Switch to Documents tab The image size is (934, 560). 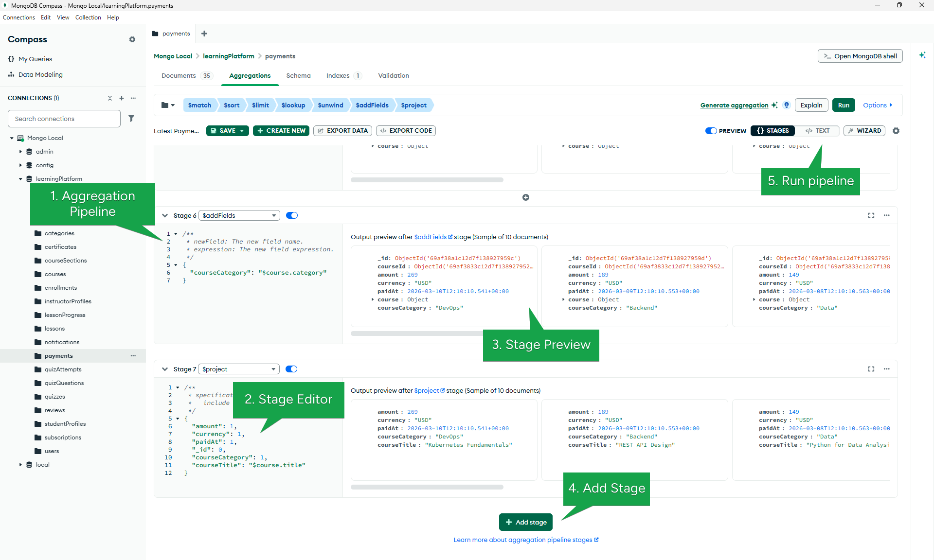click(x=187, y=75)
